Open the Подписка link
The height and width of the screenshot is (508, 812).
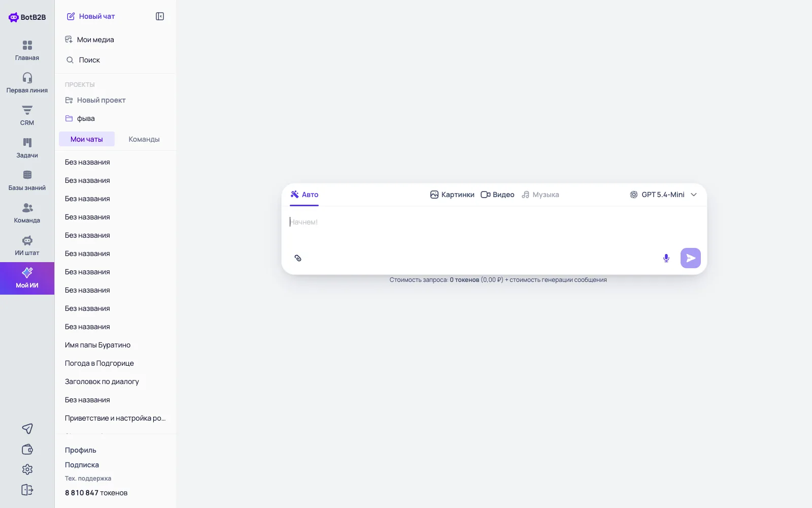82,465
